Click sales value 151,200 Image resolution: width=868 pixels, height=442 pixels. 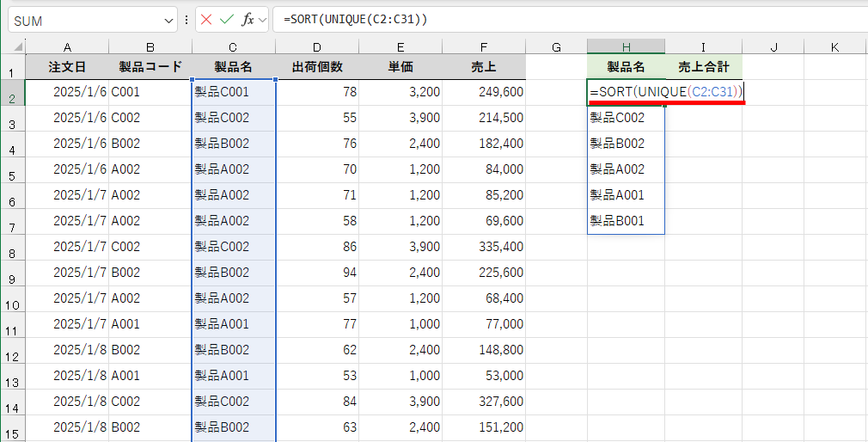(x=484, y=427)
